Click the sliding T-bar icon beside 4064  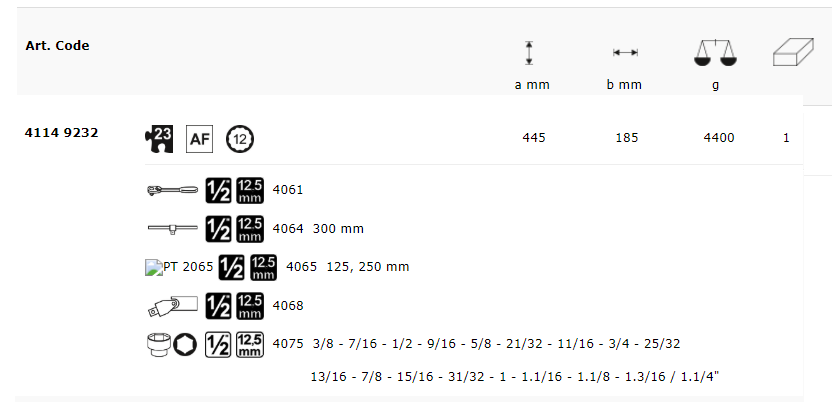[x=171, y=229]
